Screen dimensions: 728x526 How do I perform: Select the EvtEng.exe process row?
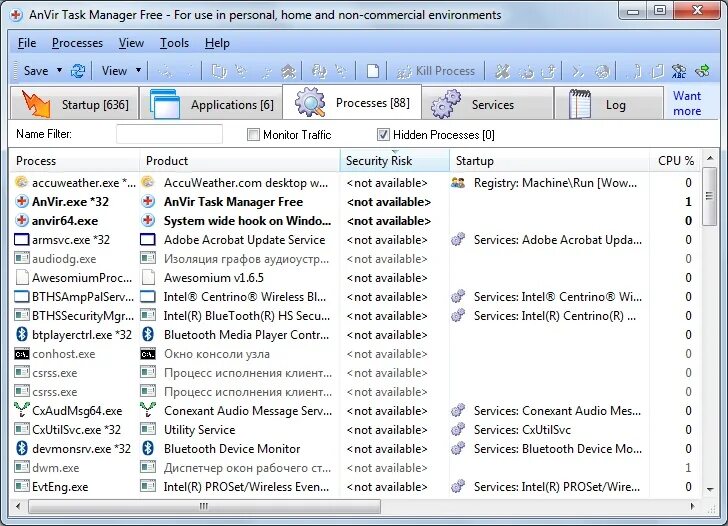(355, 487)
